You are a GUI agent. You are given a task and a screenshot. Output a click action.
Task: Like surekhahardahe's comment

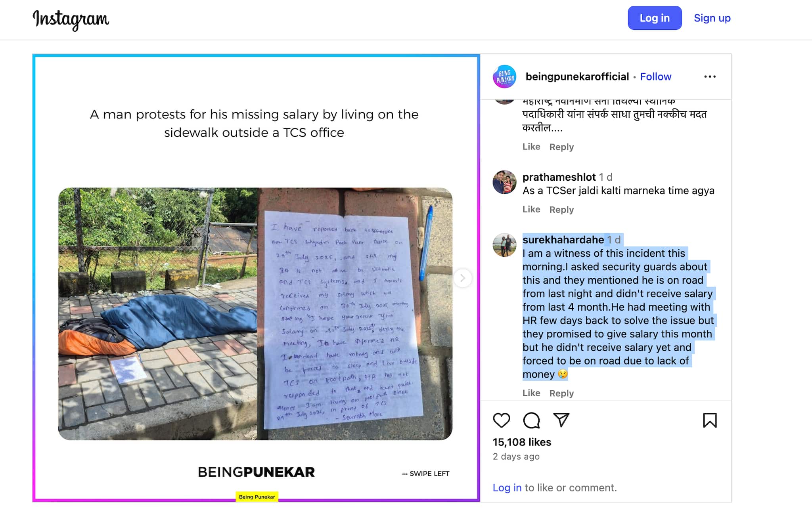[531, 393]
